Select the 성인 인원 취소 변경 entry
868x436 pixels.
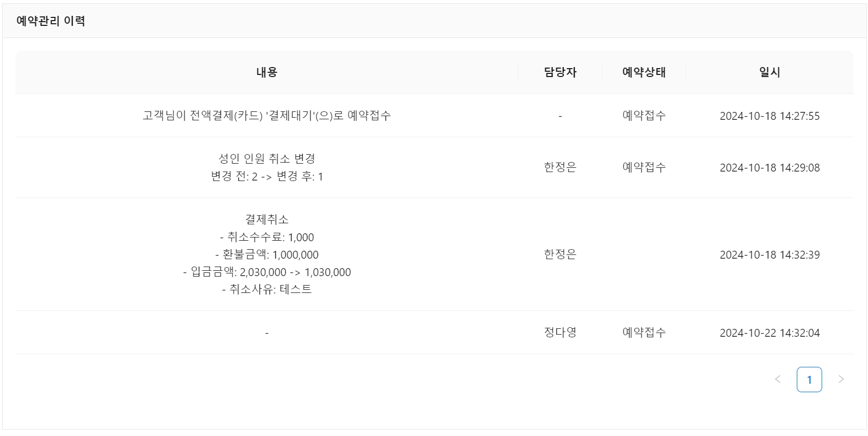(266, 158)
